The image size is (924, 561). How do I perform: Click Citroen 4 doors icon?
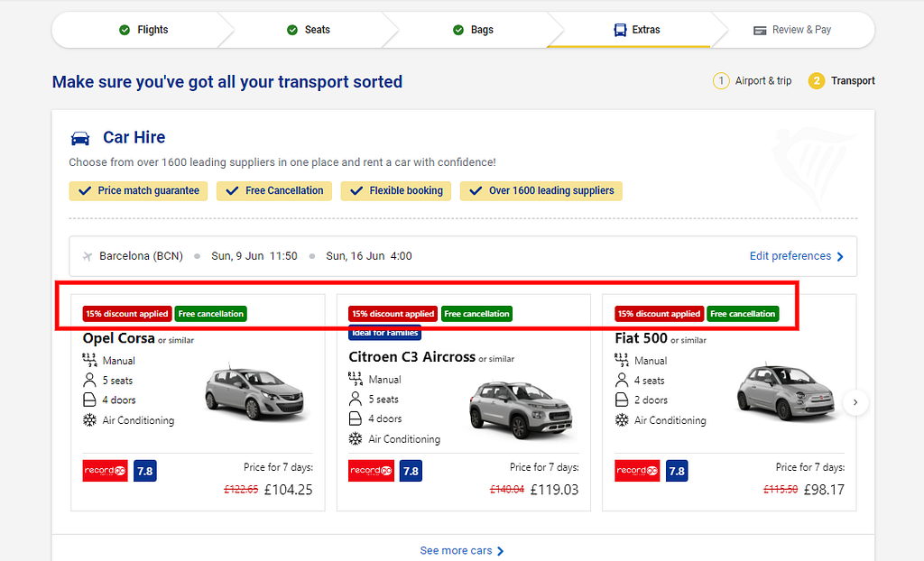356,419
